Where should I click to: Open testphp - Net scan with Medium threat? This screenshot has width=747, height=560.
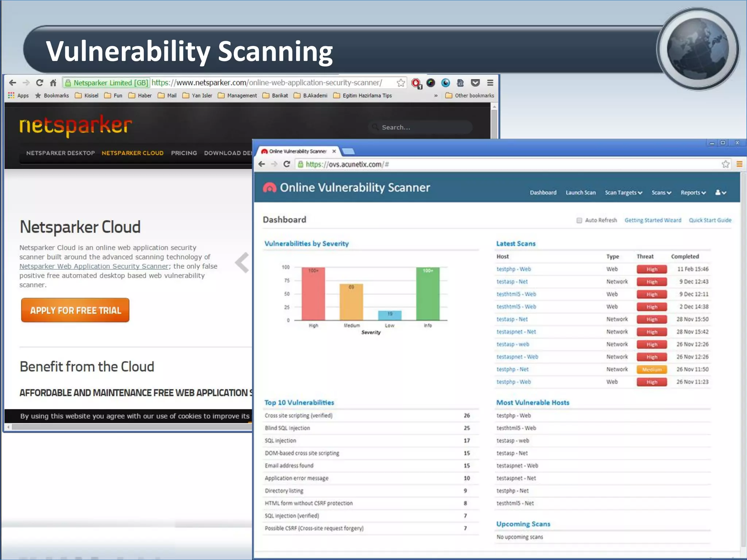(x=512, y=369)
